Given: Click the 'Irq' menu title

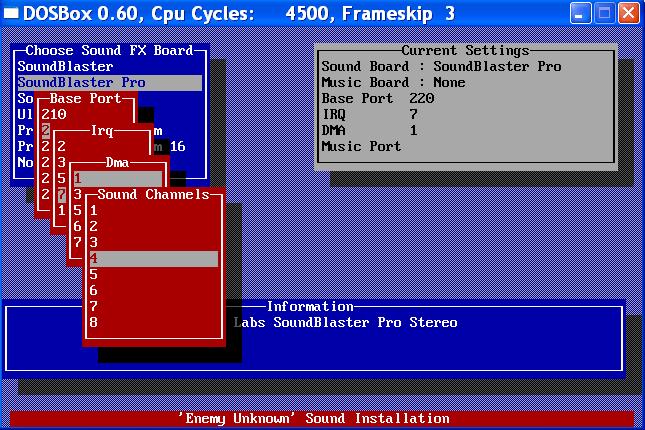Looking at the screenshot, I should pyautogui.click(x=102, y=130).
